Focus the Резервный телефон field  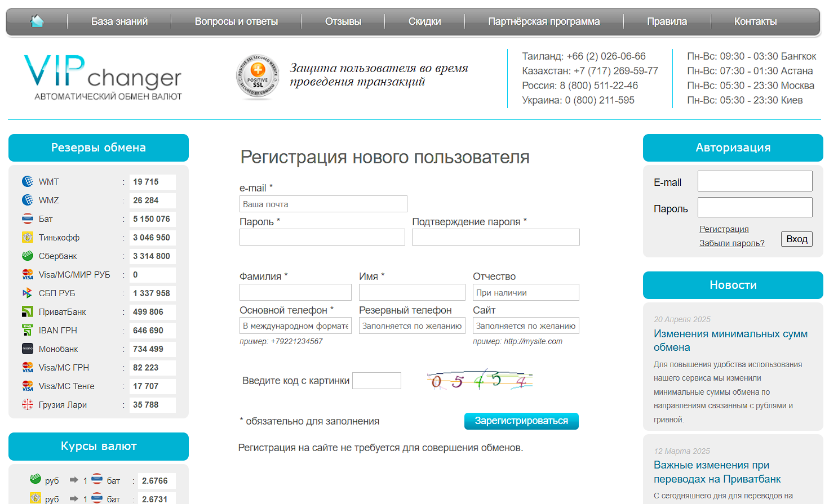(x=412, y=325)
